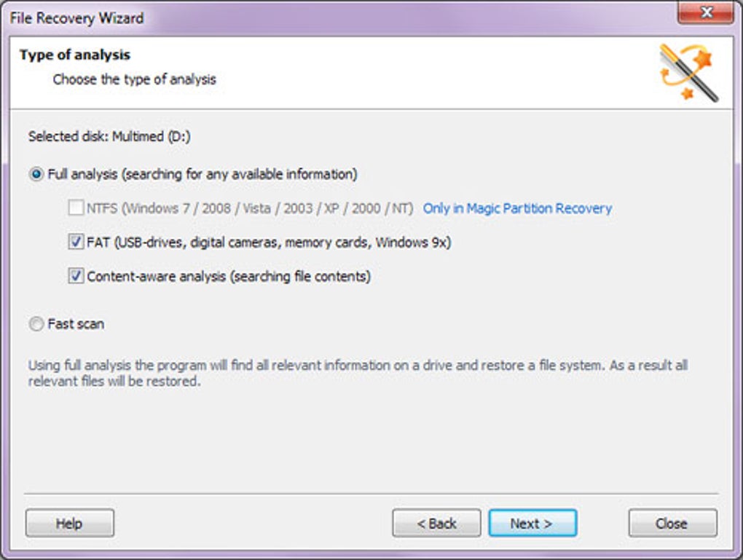Viewport: 743px width, 560px height.
Task: Click the File Recovery Wizard title bar
Action: pos(291,16)
